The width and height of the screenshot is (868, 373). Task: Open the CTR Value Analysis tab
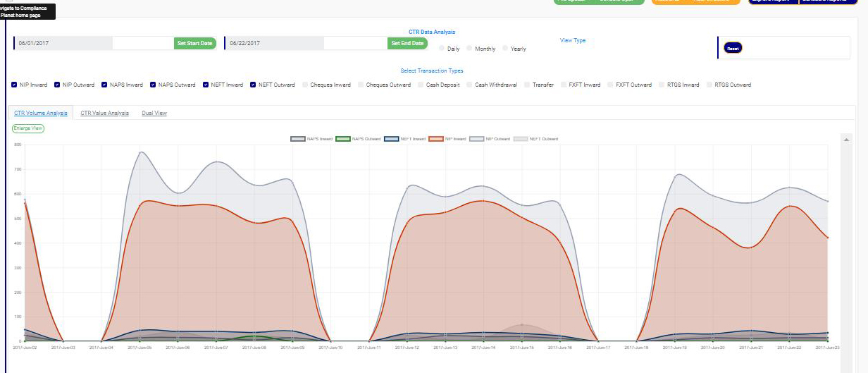pyautogui.click(x=104, y=113)
